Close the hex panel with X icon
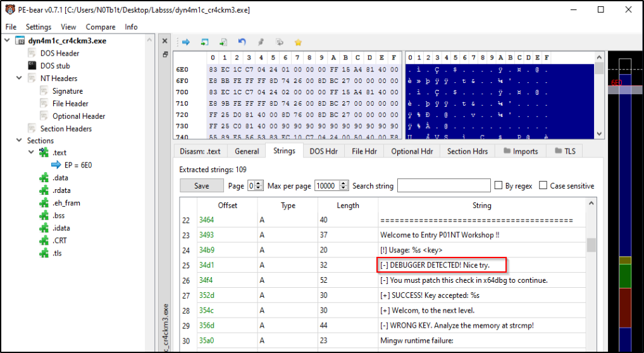Image resolution: width=644 pixels, height=353 pixels. (164, 41)
